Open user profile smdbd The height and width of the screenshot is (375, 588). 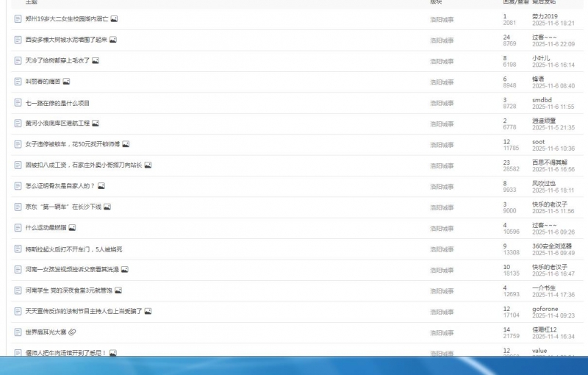(x=542, y=100)
